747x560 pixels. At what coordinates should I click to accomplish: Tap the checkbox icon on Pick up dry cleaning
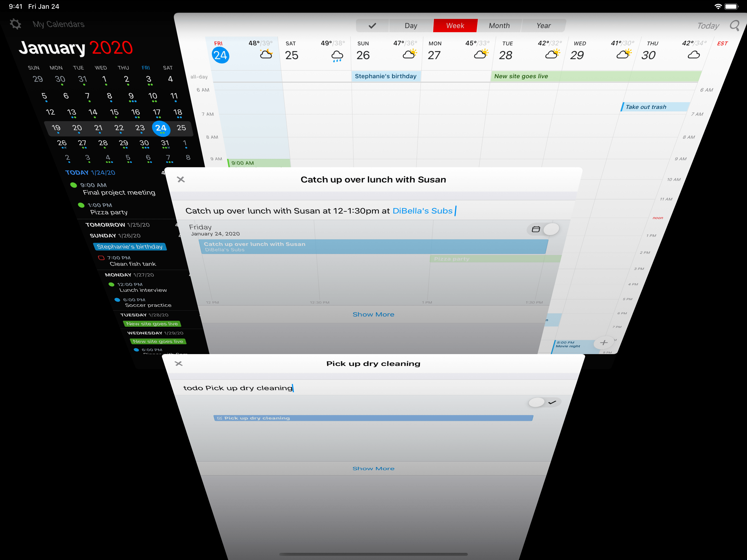coord(220,418)
